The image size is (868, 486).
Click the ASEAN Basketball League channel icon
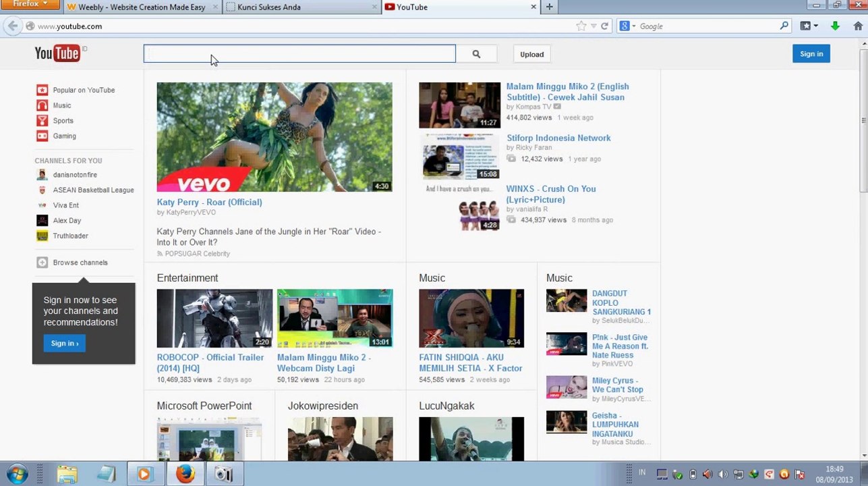coord(42,190)
